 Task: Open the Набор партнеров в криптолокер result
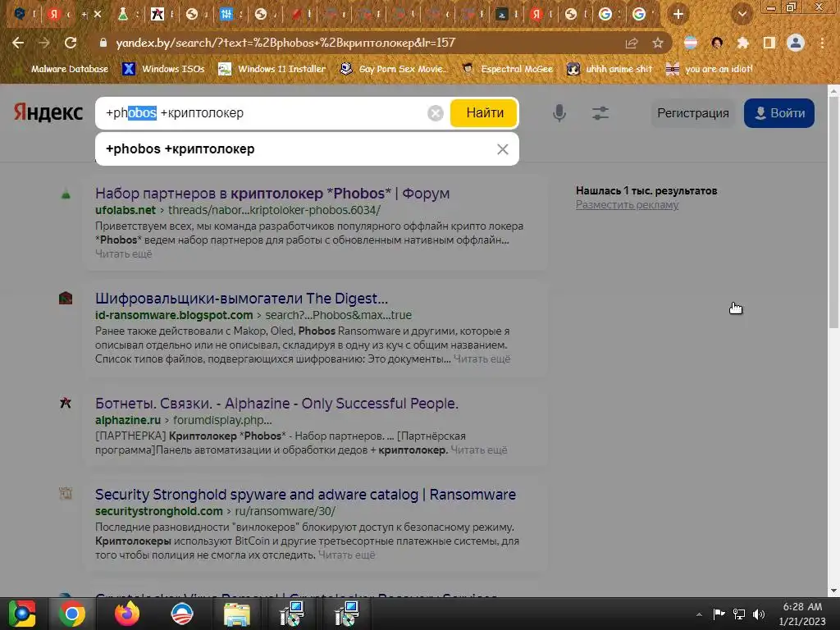272,194
